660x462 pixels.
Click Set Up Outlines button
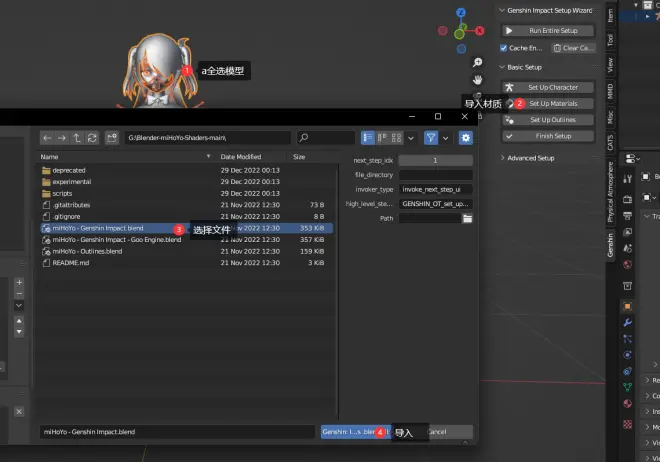548,120
